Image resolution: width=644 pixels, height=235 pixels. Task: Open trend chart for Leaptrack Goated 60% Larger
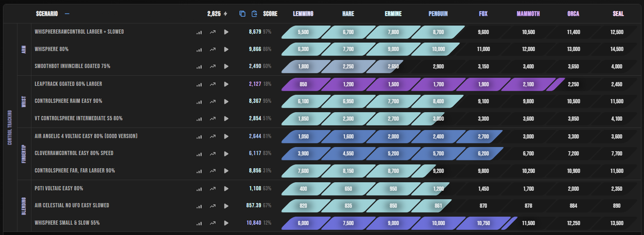pos(213,84)
